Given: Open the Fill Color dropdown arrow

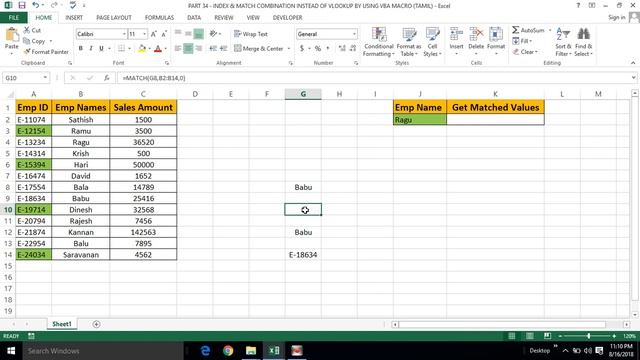Looking at the screenshot, I should pyautogui.click(x=149, y=49).
